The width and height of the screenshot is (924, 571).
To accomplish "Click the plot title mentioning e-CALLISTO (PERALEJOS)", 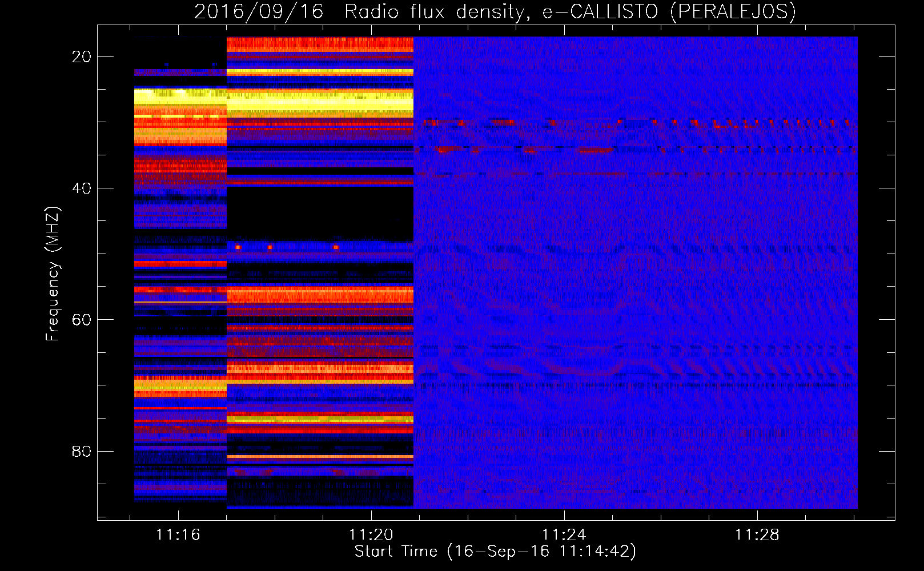I will click(495, 11).
